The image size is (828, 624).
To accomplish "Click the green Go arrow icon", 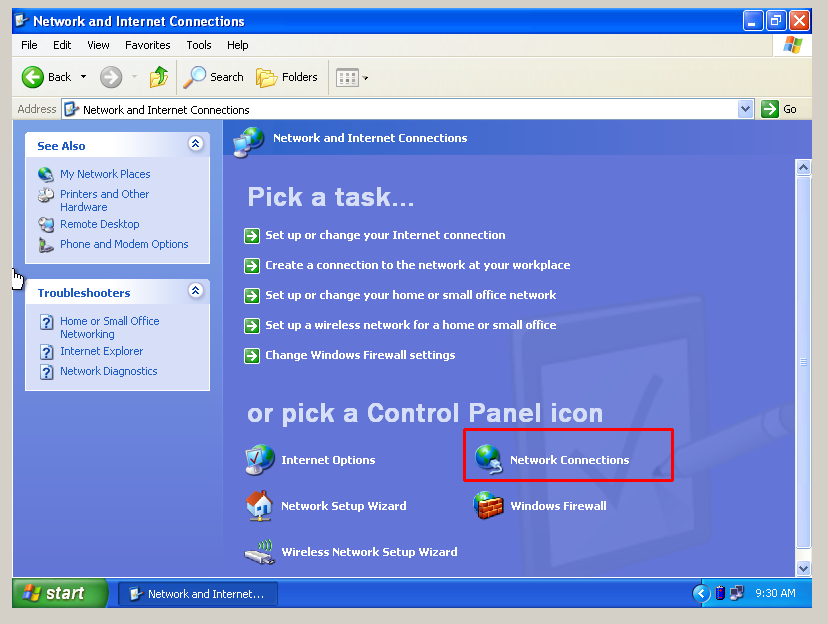I will pos(770,109).
